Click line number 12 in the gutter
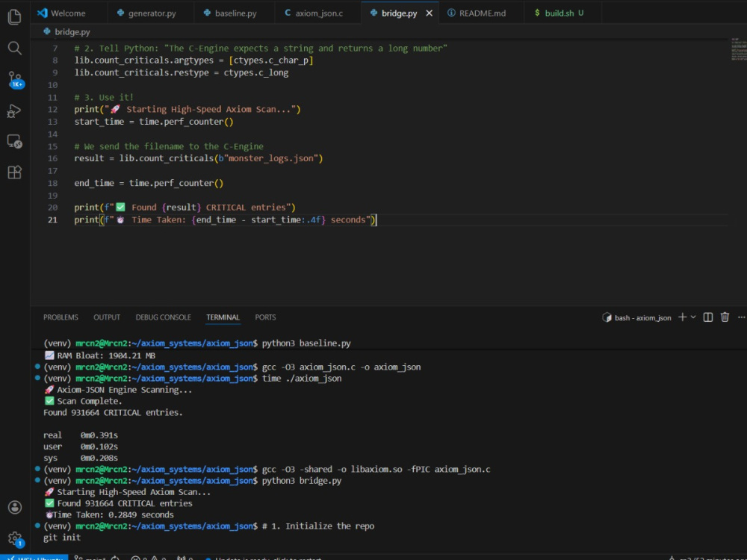The image size is (747, 560). point(52,110)
